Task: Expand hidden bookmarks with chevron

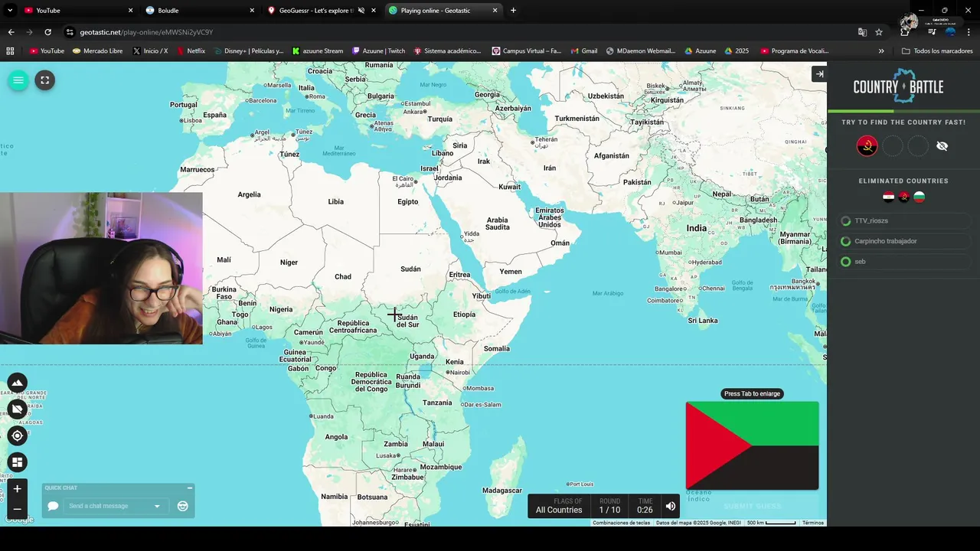Action: (x=881, y=51)
